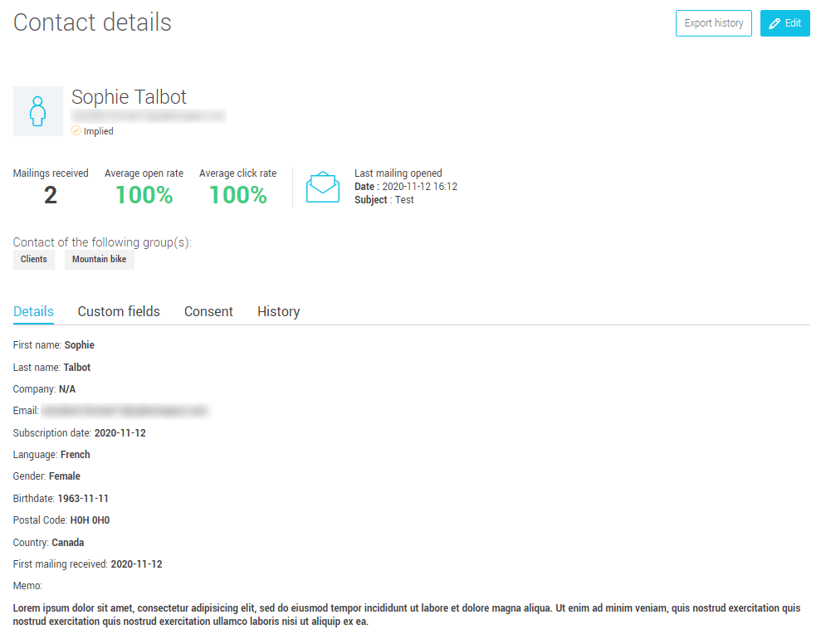Click the Implied consent checkmark icon
Screen dimensions: 821x644
coord(76,131)
